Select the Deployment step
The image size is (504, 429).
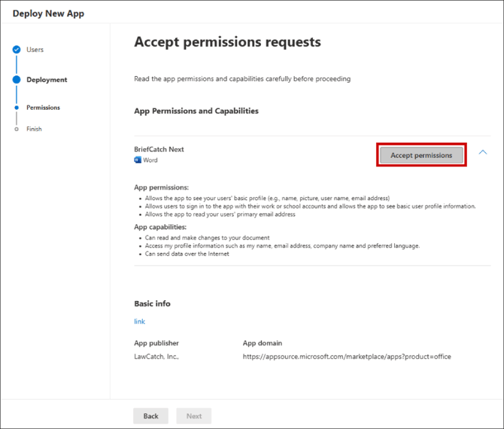point(47,80)
